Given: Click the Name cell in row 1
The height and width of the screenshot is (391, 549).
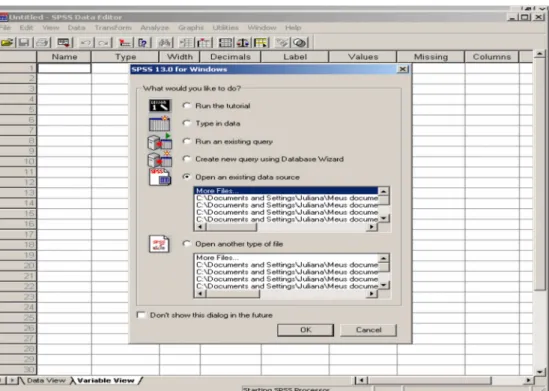Looking at the screenshot, I should [x=64, y=68].
